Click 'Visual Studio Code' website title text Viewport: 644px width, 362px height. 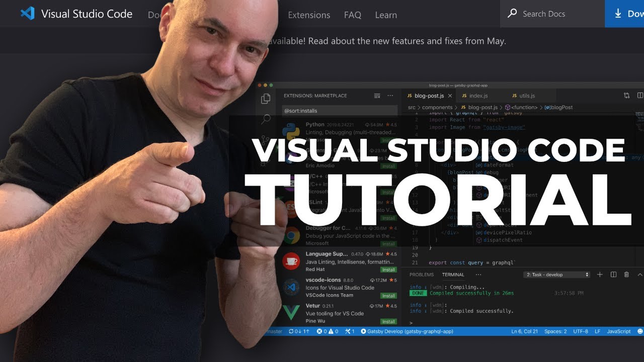pos(87,14)
